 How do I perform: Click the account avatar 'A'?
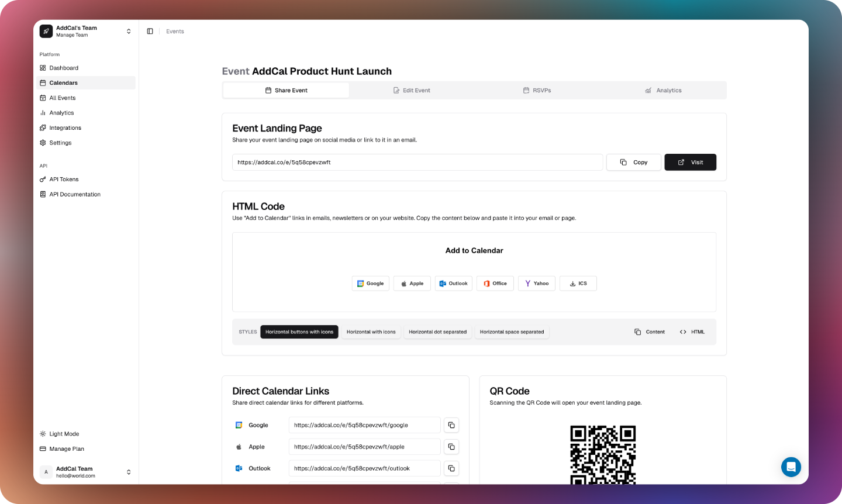(x=46, y=472)
